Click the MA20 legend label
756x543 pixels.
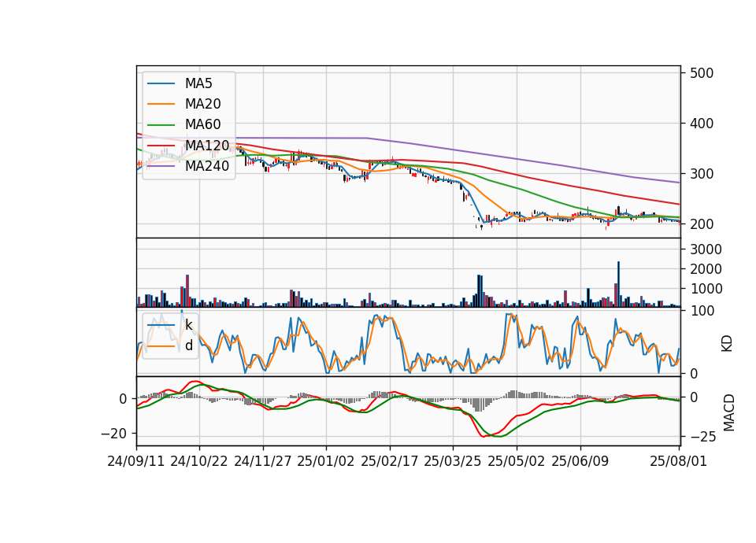click(202, 104)
